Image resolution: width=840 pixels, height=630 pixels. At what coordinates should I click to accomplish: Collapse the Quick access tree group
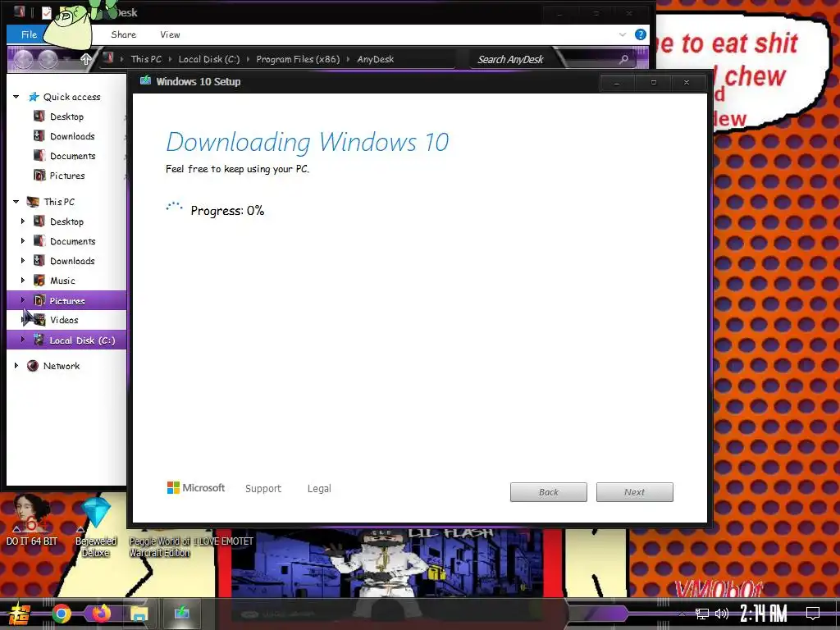coord(16,97)
